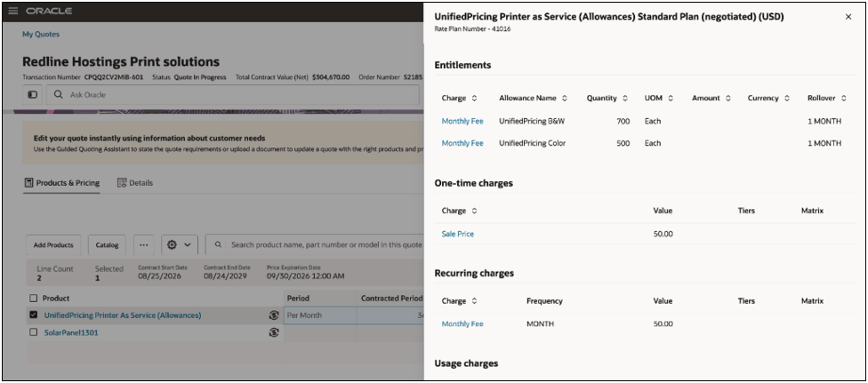Click rate plan icon on UnifiedPricing Printer row
Screen dimensions: 868x383
pos(273,315)
